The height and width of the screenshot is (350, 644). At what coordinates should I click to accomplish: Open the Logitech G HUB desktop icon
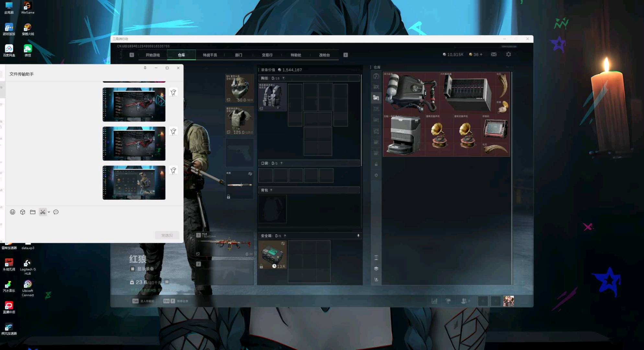click(x=28, y=267)
